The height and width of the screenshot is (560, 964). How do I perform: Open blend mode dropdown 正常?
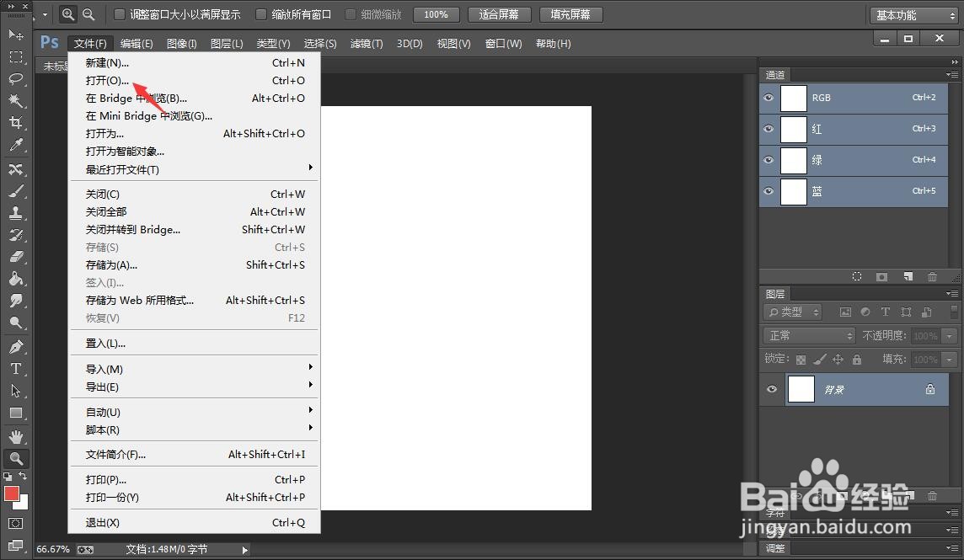(809, 336)
